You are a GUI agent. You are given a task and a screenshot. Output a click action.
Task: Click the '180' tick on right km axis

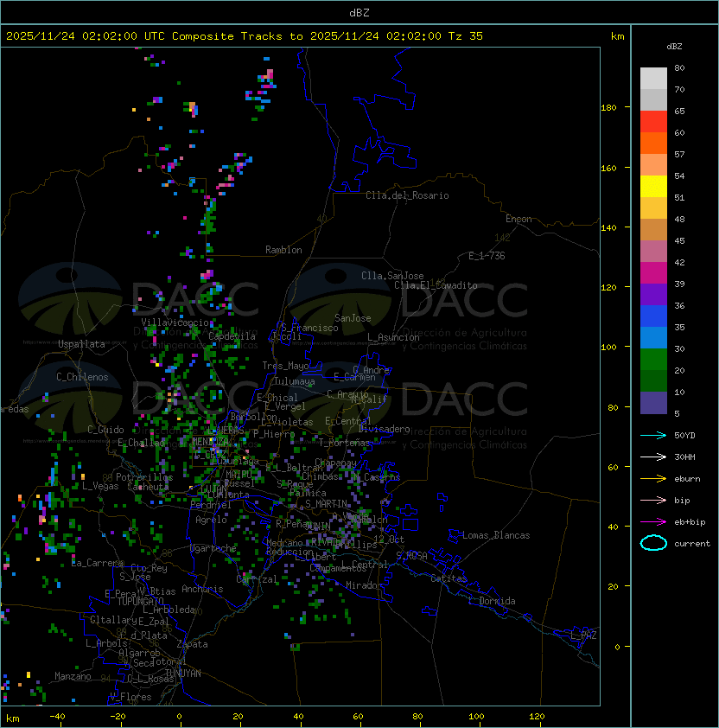click(608, 108)
